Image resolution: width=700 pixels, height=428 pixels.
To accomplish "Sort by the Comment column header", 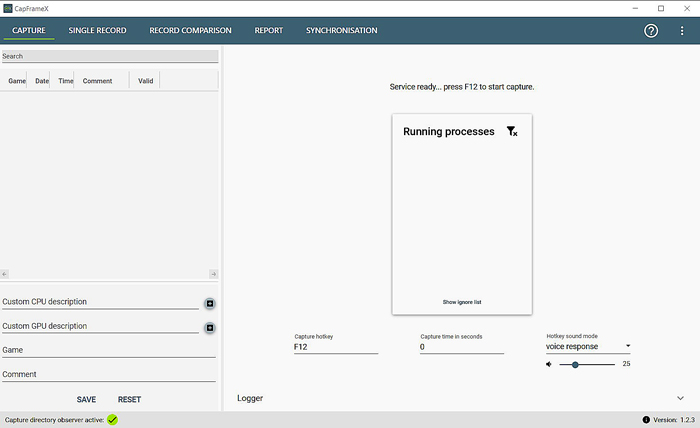I will click(97, 81).
